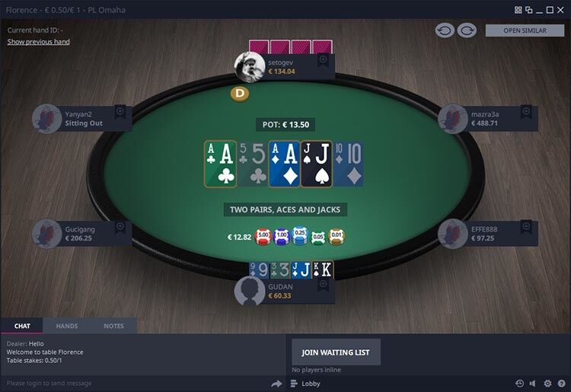This screenshot has height=392, width=571.
Task: Click the note icon next to mazra3a
Action: (x=526, y=112)
